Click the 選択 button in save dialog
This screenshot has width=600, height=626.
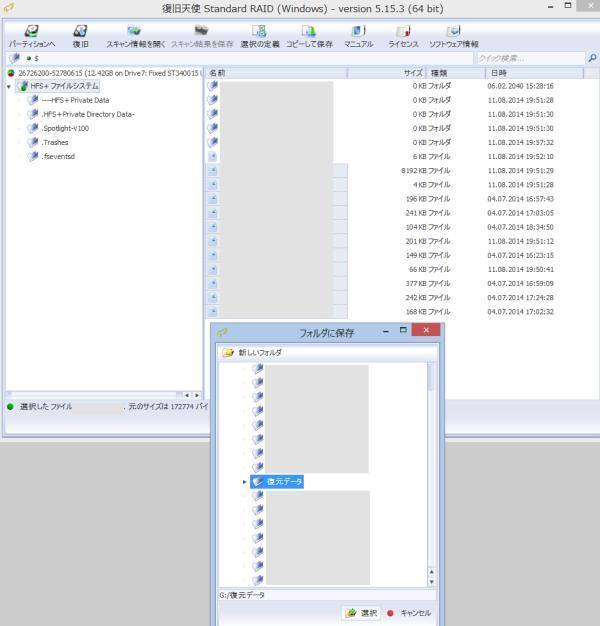coord(362,613)
